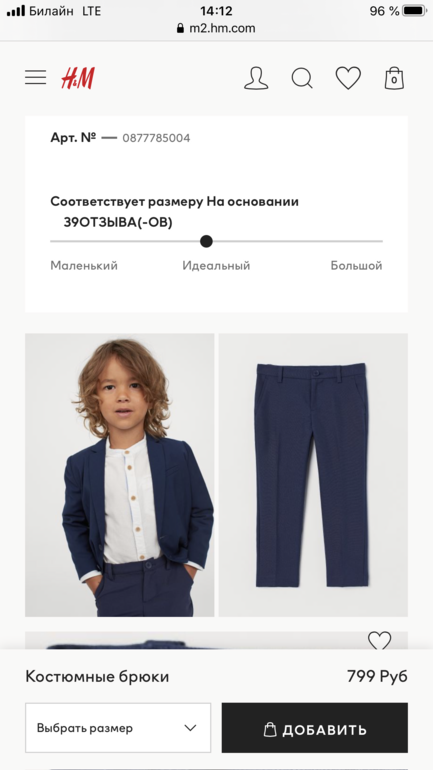Tap the H&M logo
The image size is (433, 770).
coord(78,78)
